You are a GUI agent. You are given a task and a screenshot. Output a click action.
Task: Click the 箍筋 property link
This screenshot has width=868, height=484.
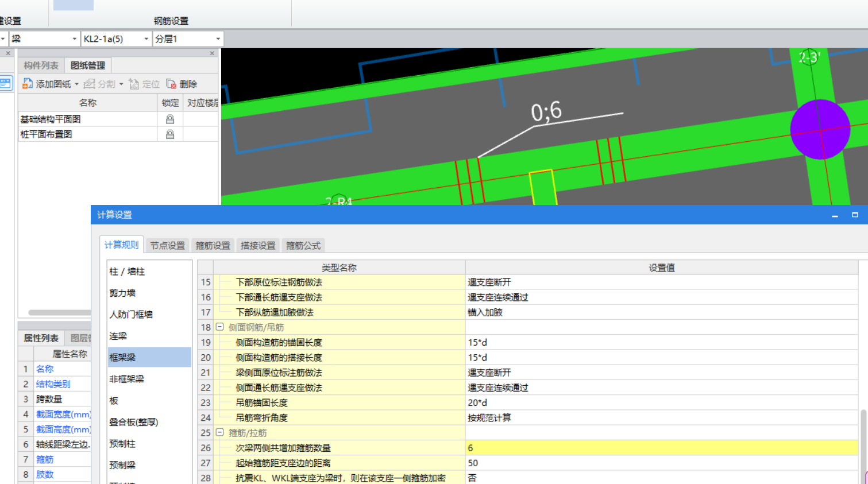point(45,459)
